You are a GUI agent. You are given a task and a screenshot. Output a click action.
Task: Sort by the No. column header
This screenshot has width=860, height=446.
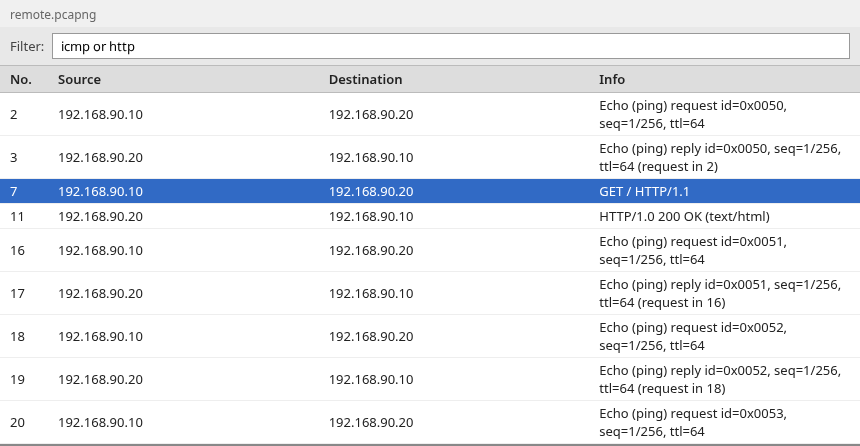coord(21,80)
